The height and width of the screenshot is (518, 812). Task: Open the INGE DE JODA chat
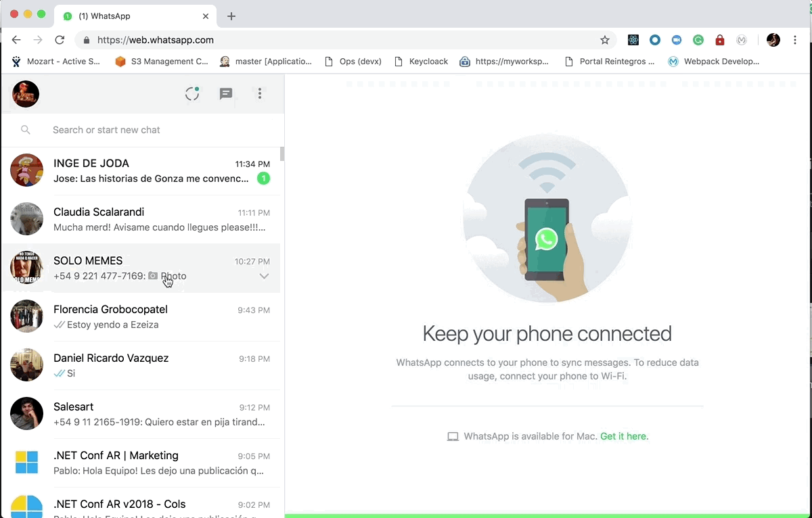(x=141, y=171)
